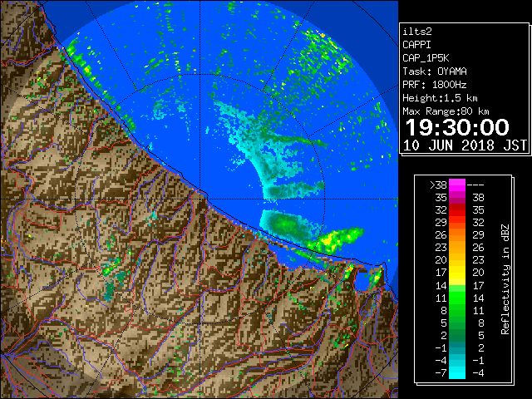
Task: Click the 19:30:00 timestamp
Action: (457, 127)
